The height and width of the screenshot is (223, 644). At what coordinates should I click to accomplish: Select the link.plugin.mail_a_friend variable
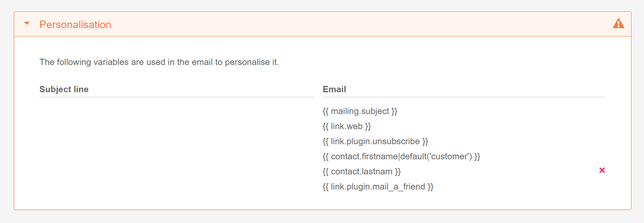[x=378, y=187]
